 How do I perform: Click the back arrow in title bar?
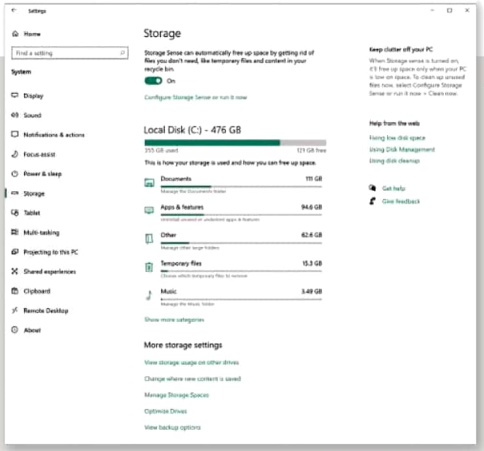[14, 10]
